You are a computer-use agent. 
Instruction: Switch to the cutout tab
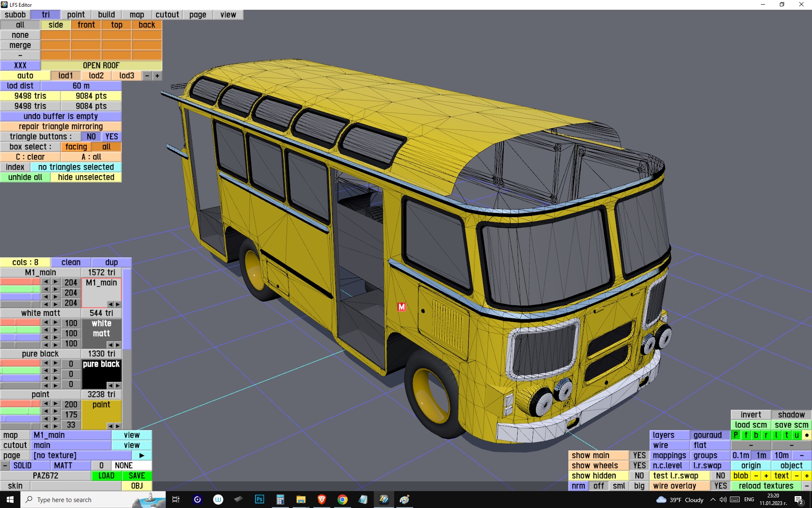(167, 14)
